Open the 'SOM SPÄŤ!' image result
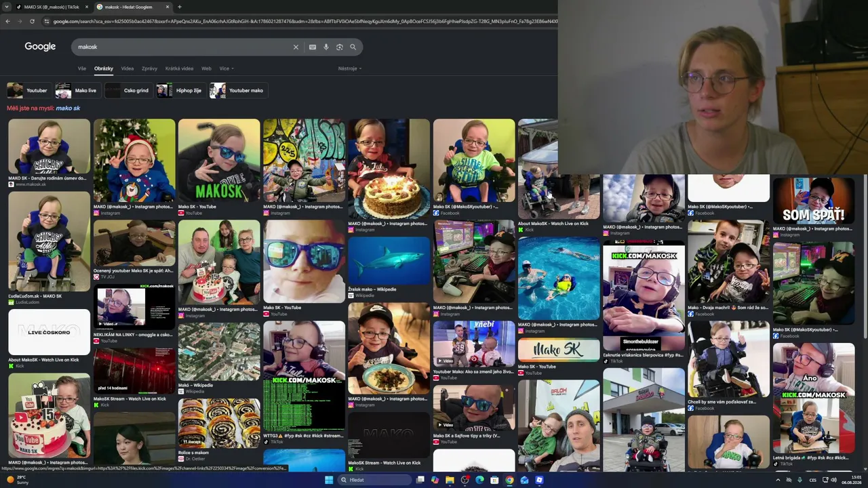Screen dimensions: 868x488 814,201
